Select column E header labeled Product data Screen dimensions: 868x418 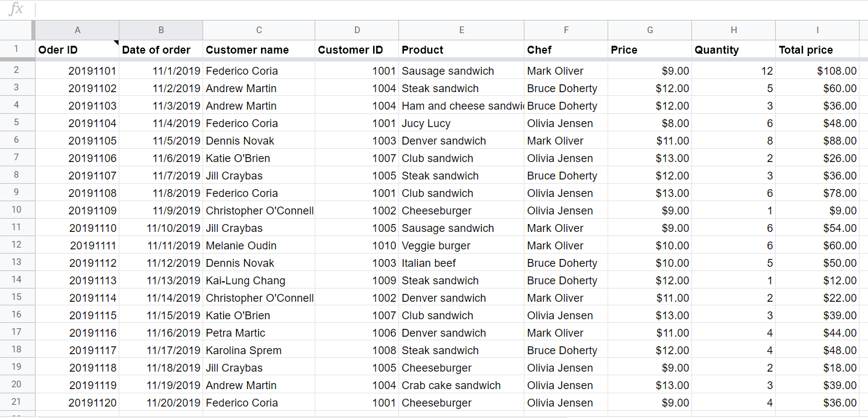(x=461, y=30)
